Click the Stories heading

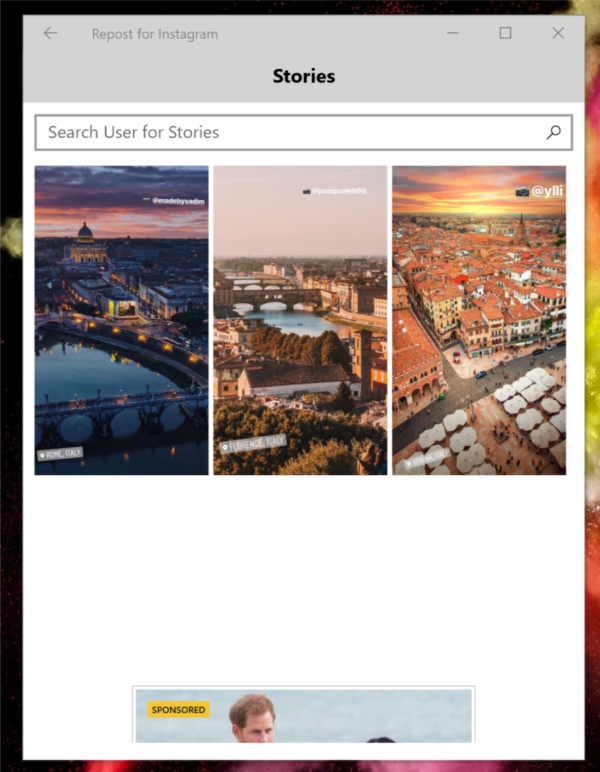pyautogui.click(x=304, y=76)
